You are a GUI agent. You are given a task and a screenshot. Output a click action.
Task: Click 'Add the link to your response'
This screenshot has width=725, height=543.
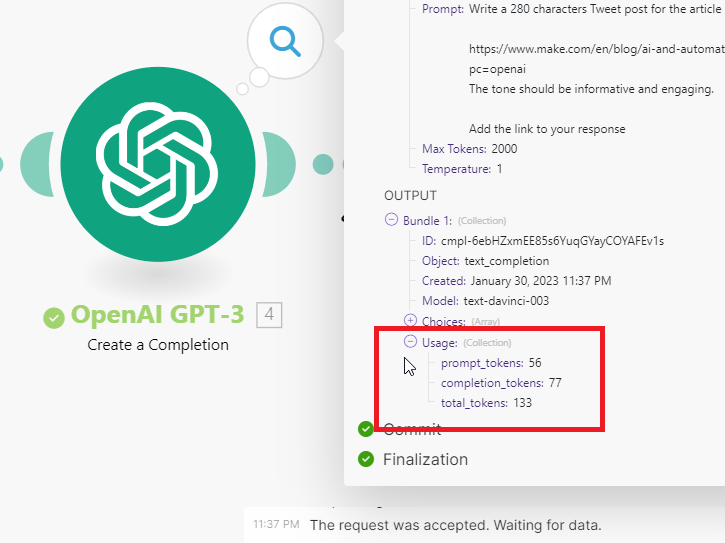pos(547,129)
